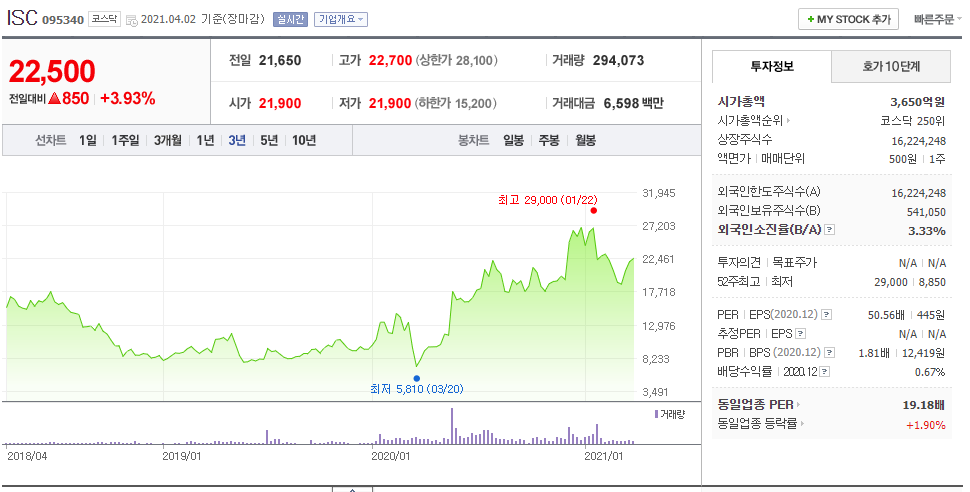Show the 월봉 monthly candle chart
The height and width of the screenshot is (492, 970).
click(x=585, y=140)
